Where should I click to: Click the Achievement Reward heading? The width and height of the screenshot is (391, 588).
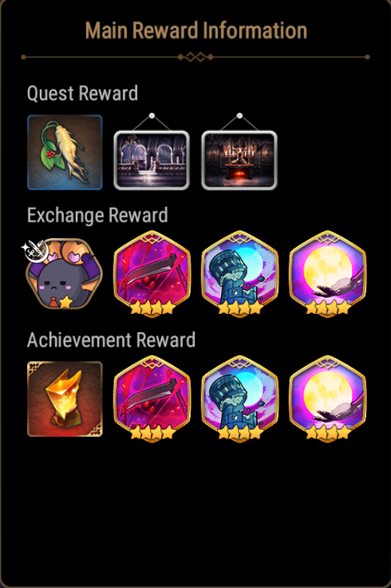coord(111,340)
